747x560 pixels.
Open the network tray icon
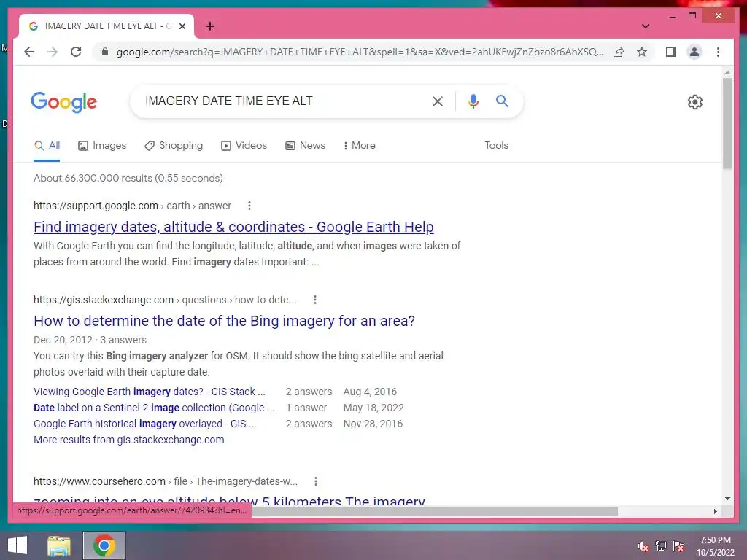coord(661,546)
